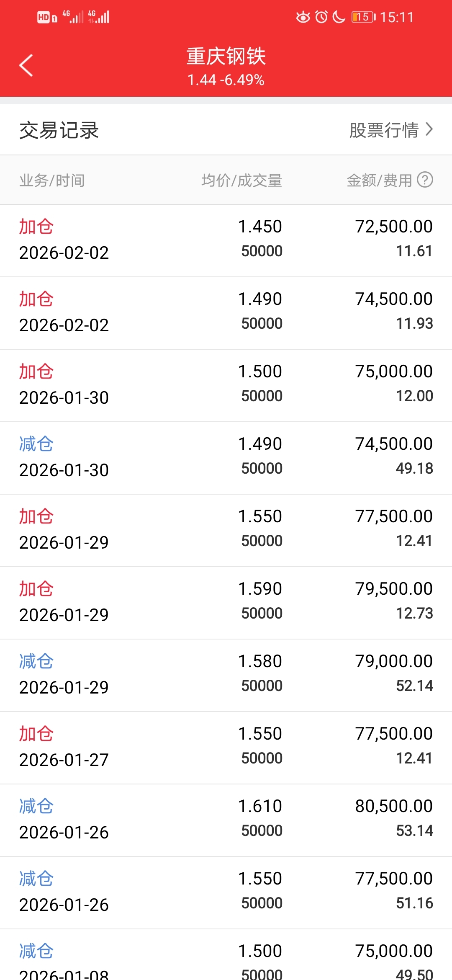Viewport: 452px width, 980px height.
Task: Tap the 金额/费用 column header
Action: [x=379, y=181]
